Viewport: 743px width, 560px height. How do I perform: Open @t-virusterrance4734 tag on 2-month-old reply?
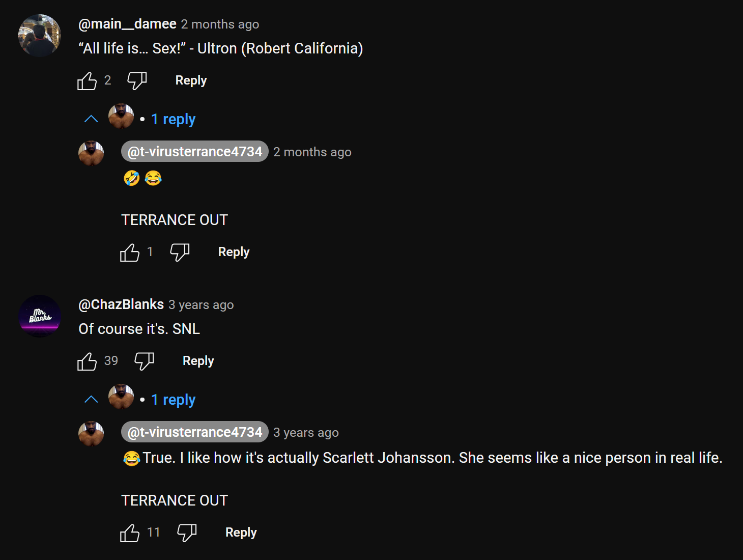[194, 152]
